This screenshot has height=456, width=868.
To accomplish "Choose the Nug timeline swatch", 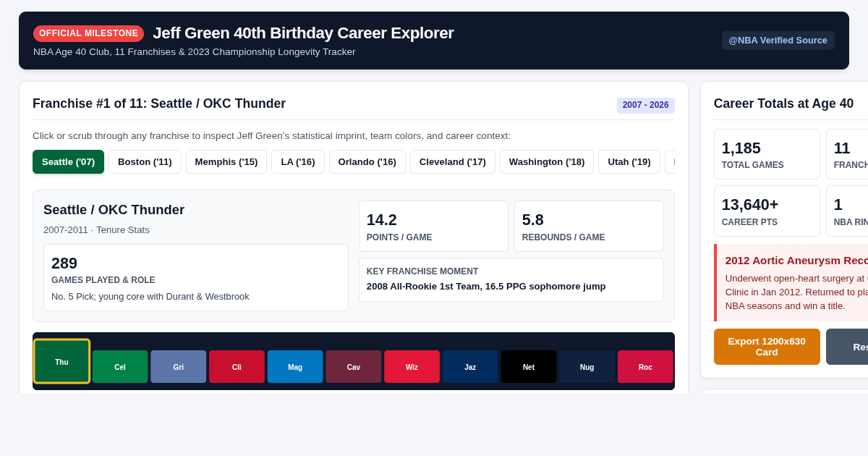I will point(587,367).
